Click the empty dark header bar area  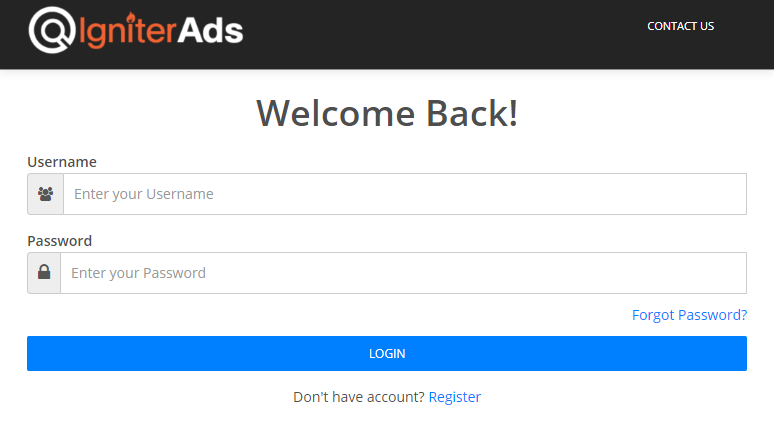click(x=444, y=35)
